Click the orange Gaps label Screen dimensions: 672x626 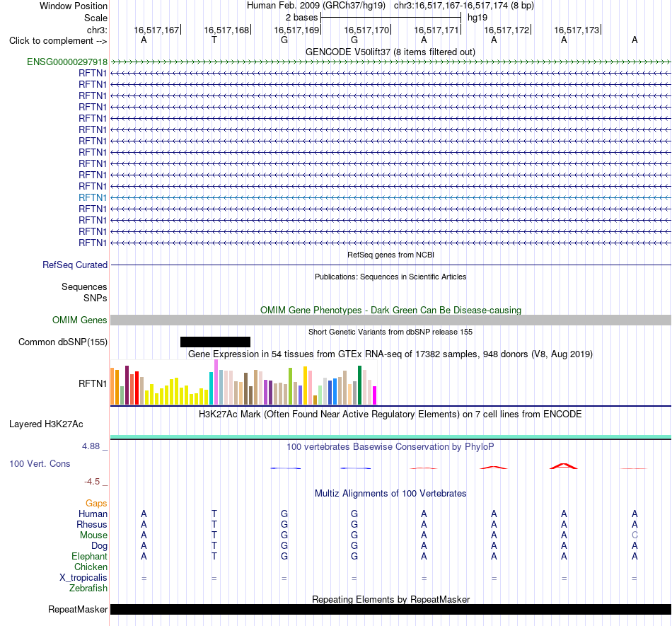pyautogui.click(x=96, y=503)
